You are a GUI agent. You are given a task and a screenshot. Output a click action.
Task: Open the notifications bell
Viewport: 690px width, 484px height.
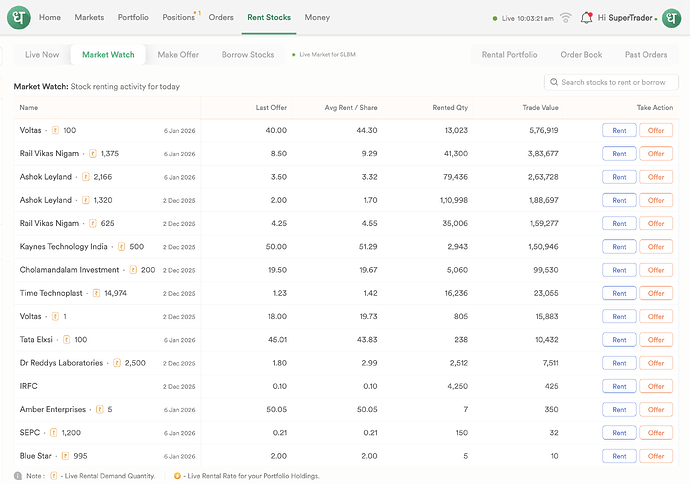click(x=587, y=17)
